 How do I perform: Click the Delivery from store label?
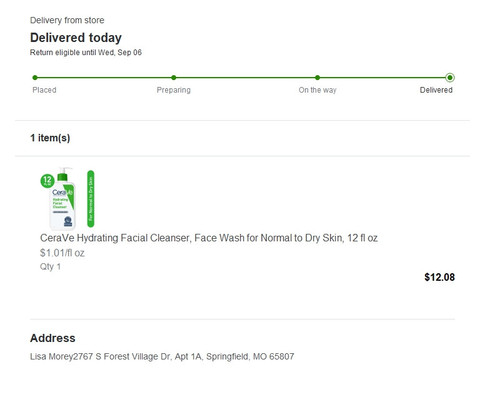coord(67,20)
